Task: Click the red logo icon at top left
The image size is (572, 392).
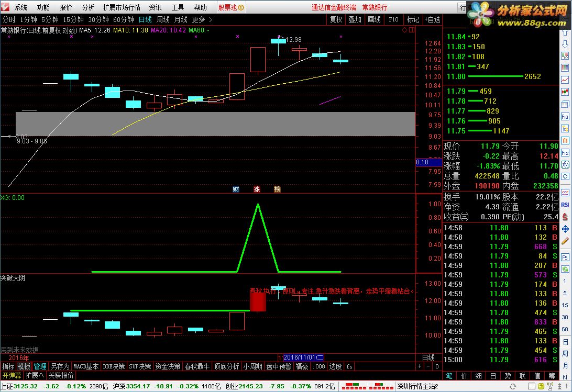Action: [5, 7]
